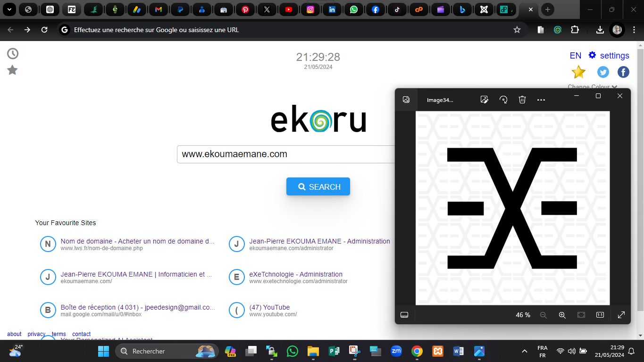Click the privacy footer link
The height and width of the screenshot is (362, 644).
36,334
